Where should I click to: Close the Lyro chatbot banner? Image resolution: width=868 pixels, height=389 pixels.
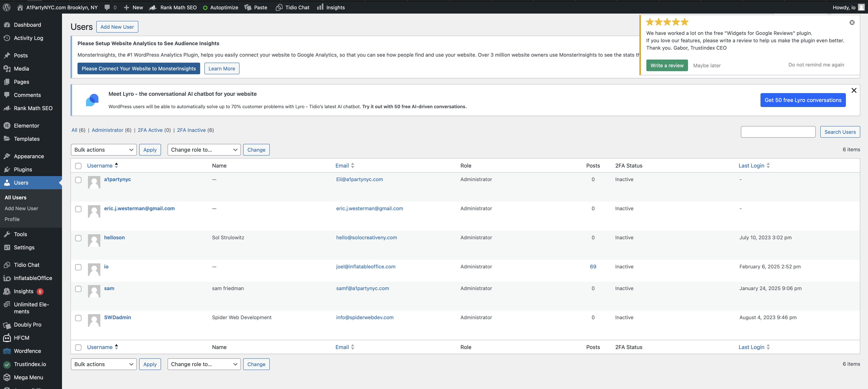coord(853,90)
